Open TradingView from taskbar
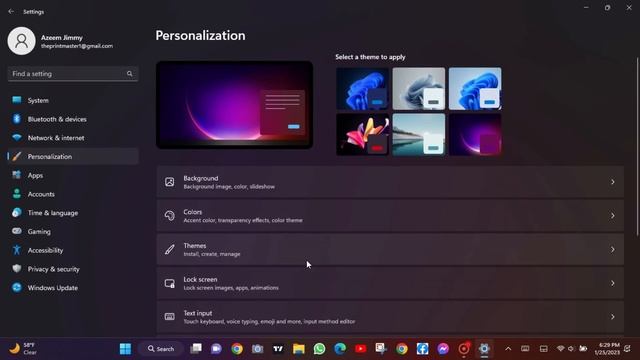This screenshot has width=640, height=360. coord(278,349)
